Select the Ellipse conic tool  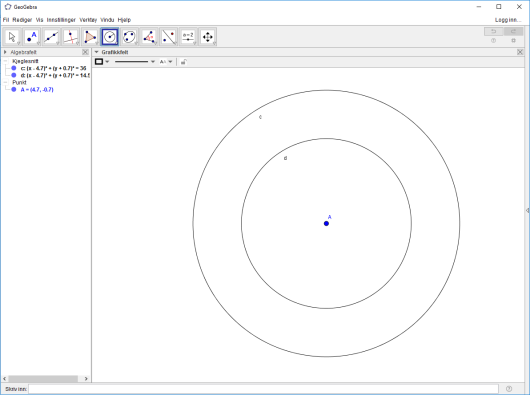click(x=129, y=37)
